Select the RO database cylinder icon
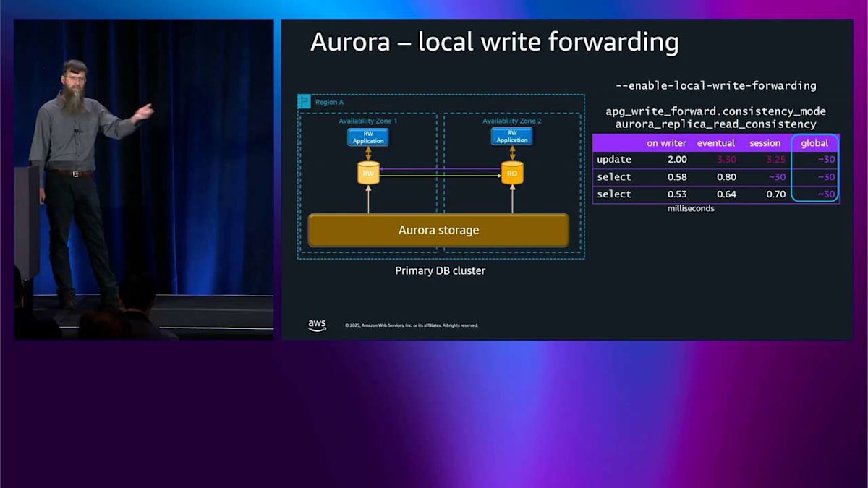This screenshot has width=868, height=488. coord(512,173)
